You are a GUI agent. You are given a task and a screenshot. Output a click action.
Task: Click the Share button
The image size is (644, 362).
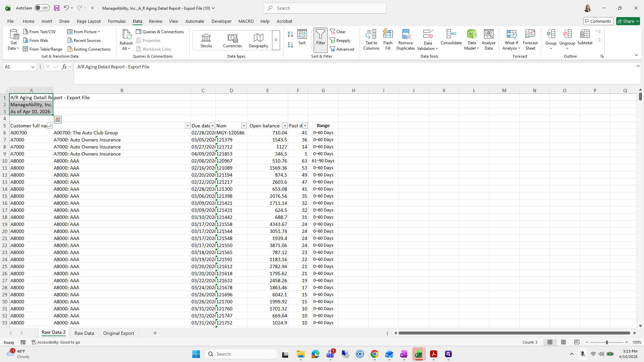(628, 21)
